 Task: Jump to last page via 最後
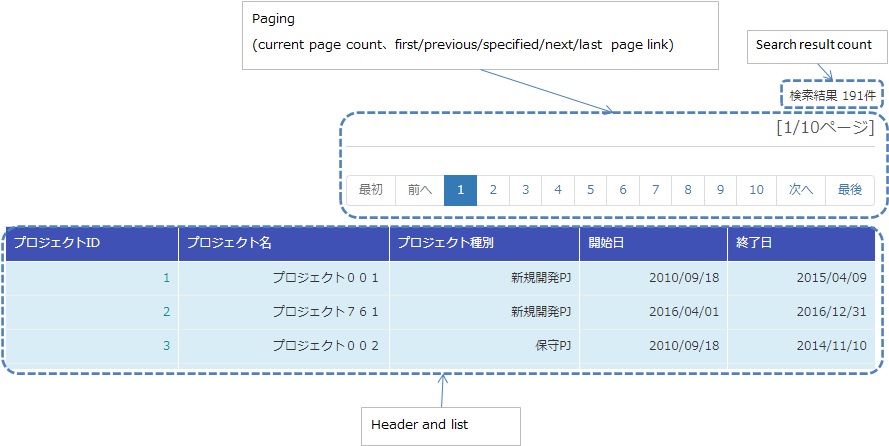[850, 190]
